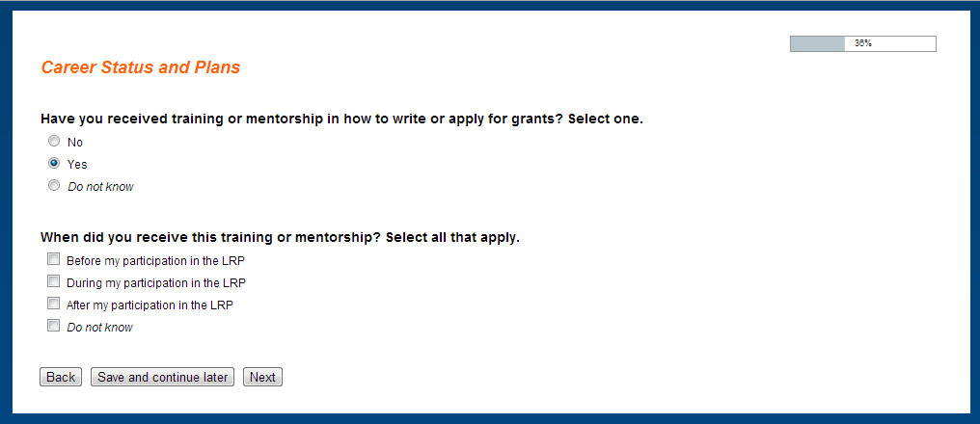Screen dimensions: 980x424
Task: Click the grants training question text
Action: coord(341,119)
